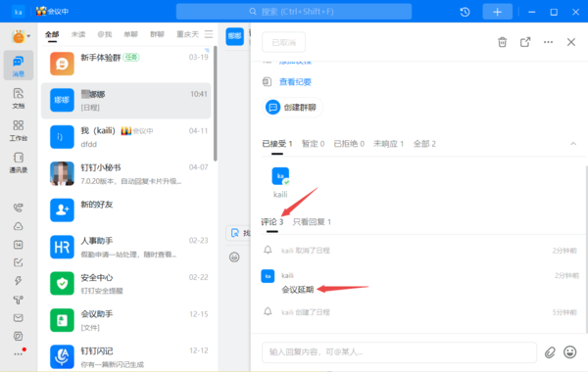
Task: Open the conversation filter menu icon
Action: (209, 34)
